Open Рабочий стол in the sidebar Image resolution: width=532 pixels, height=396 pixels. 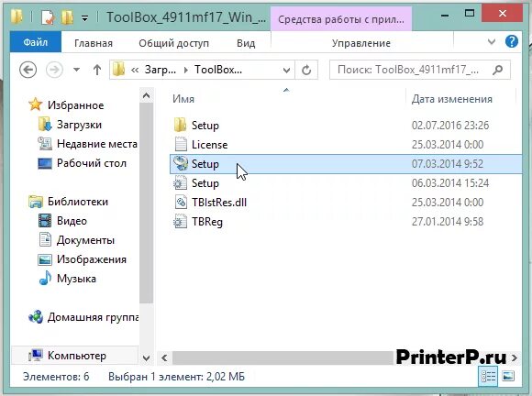[92, 163]
